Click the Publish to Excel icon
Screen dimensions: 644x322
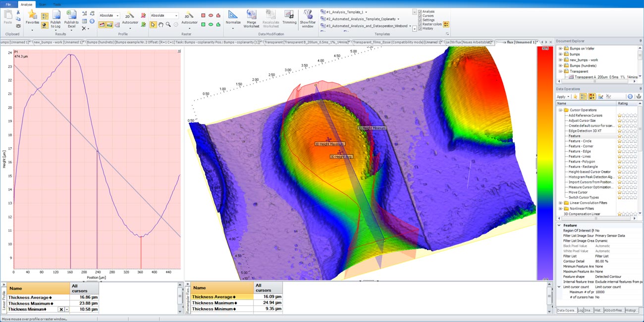tap(71, 15)
